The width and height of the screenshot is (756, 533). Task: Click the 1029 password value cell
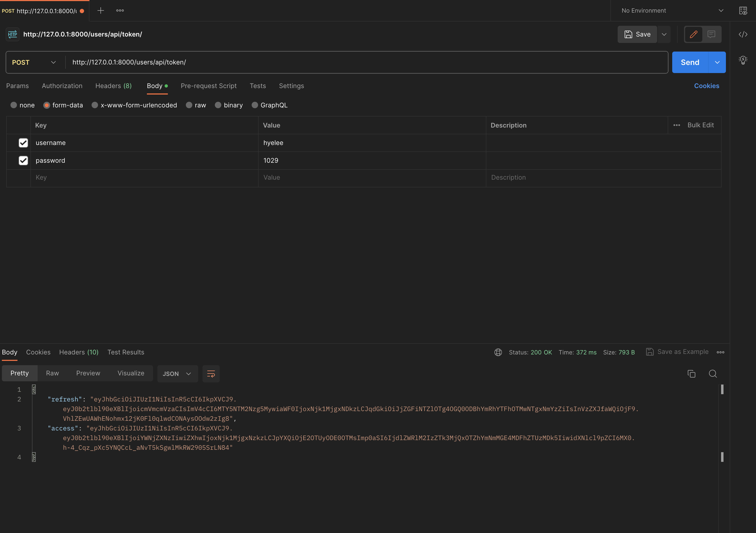(372, 161)
